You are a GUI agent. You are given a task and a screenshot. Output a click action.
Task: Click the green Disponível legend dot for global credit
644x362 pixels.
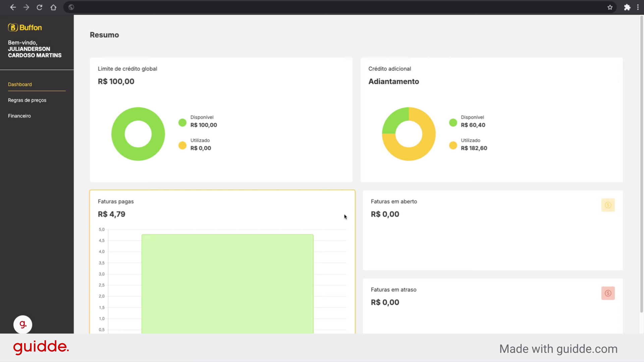pyautogui.click(x=182, y=123)
